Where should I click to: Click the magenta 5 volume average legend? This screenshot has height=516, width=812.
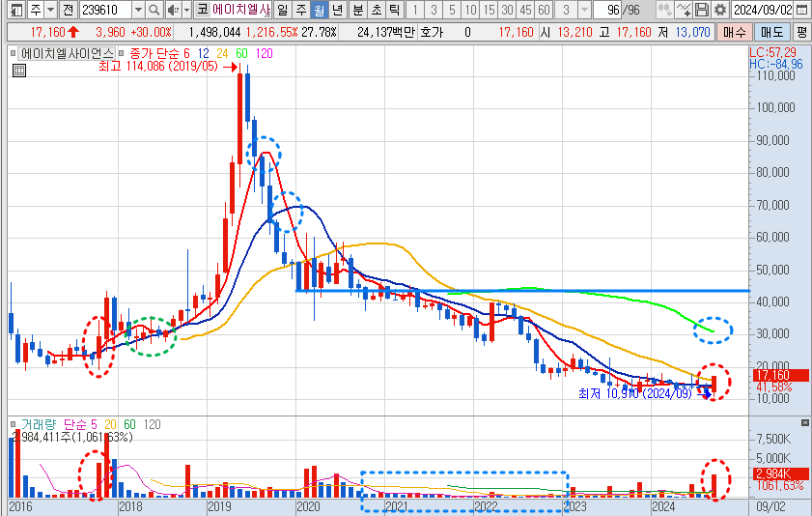[x=94, y=425]
